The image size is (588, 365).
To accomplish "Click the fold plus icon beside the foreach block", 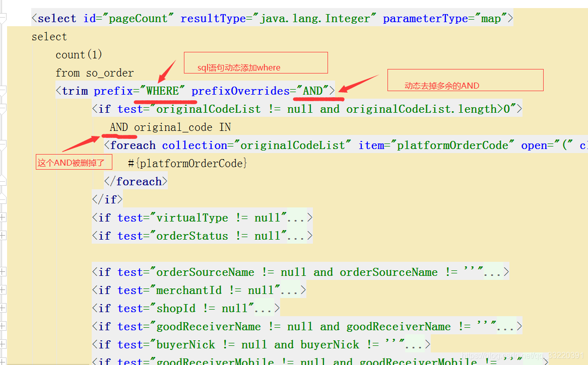I will (4, 145).
